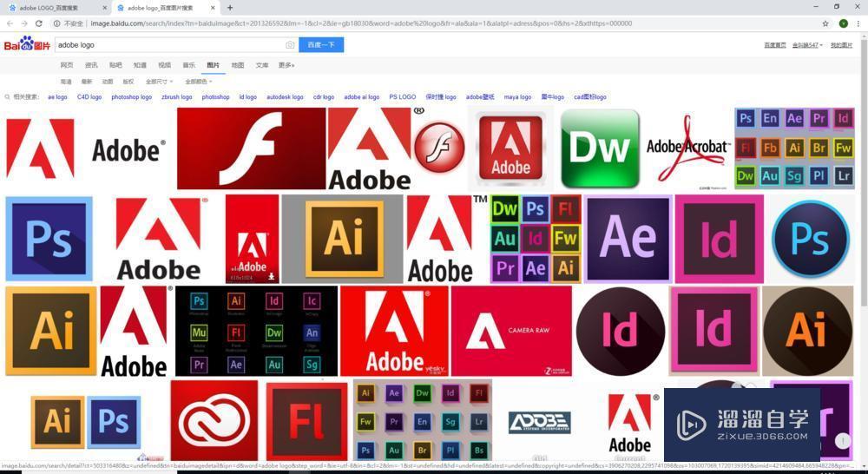The image size is (868, 474).
Task: Open the ADOBE Systems Incorporated logo image
Action: [x=540, y=423]
